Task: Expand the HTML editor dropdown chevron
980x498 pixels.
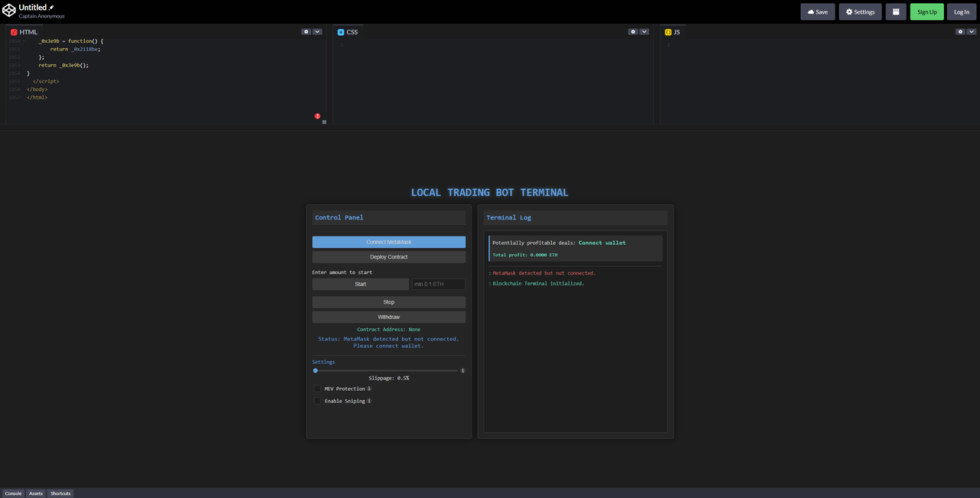Action: [x=318, y=31]
